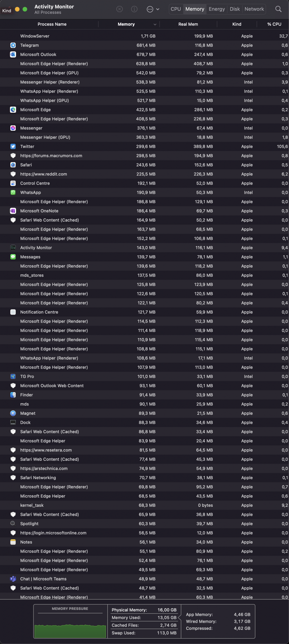Click the yellow Notes icon
Image resolution: width=289 pixels, height=644 pixels.
[13, 542]
